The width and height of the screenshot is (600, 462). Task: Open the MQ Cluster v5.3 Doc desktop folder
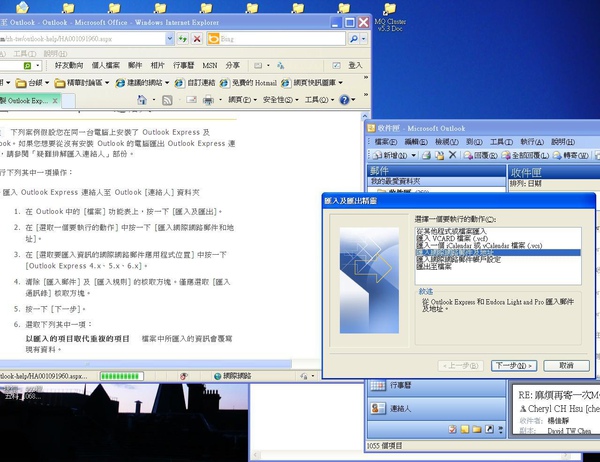pyautogui.click(x=390, y=17)
